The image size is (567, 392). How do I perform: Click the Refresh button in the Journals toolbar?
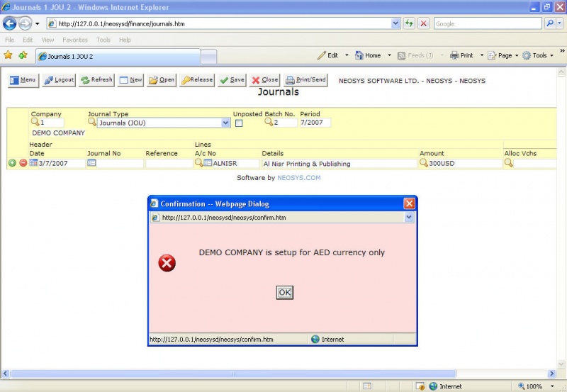click(x=96, y=80)
